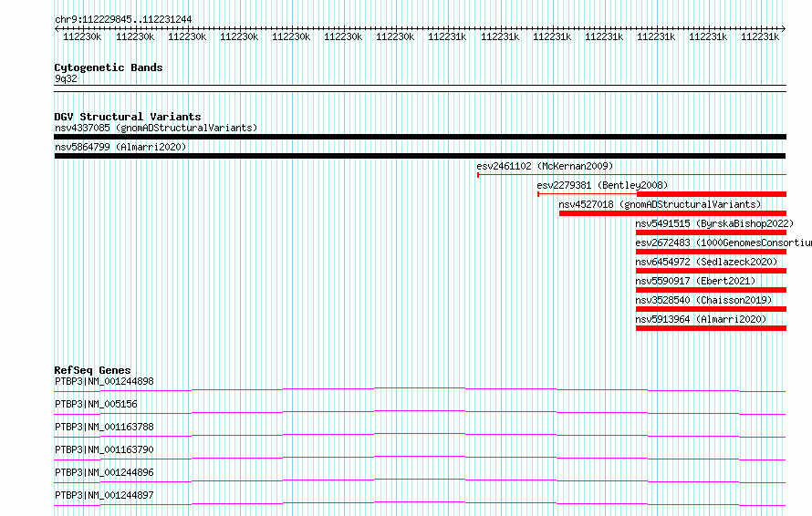This screenshot has height=516, width=812.
Task: Click variant label nsv5864799 (Almarri2020)
Action: [x=120, y=147]
